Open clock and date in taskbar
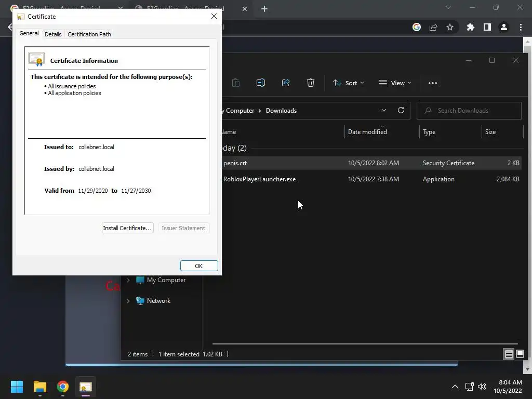Screen dimensions: 532x399 pyautogui.click(x=508, y=387)
